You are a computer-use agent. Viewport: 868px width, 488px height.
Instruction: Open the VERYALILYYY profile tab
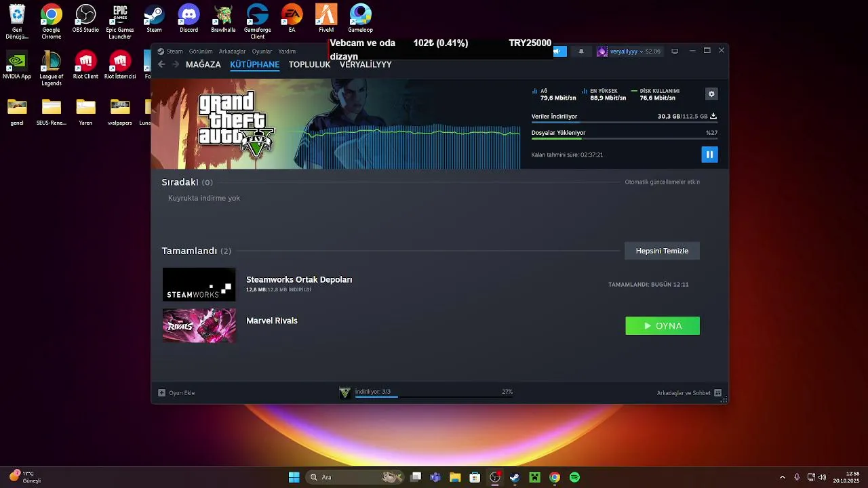click(x=366, y=64)
